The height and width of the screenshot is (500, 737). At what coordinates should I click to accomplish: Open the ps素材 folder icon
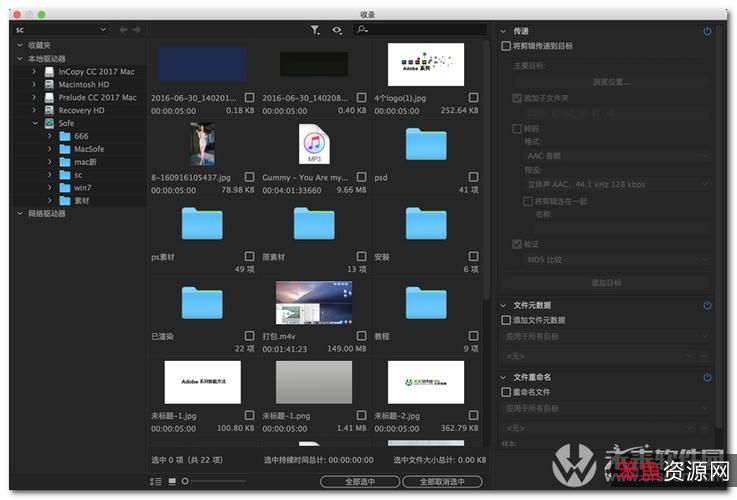pyautogui.click(x=202, y=223)
